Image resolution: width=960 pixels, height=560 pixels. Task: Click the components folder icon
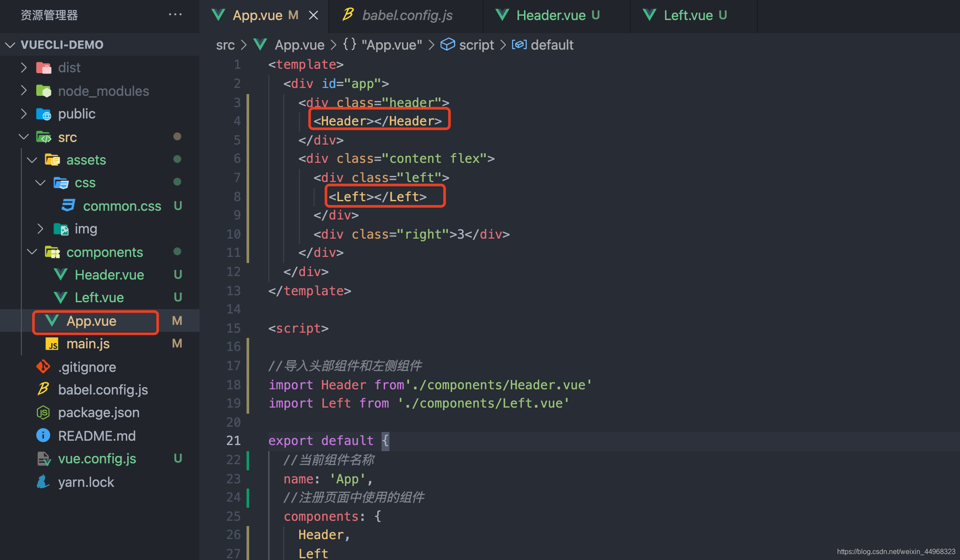(52, 252)
